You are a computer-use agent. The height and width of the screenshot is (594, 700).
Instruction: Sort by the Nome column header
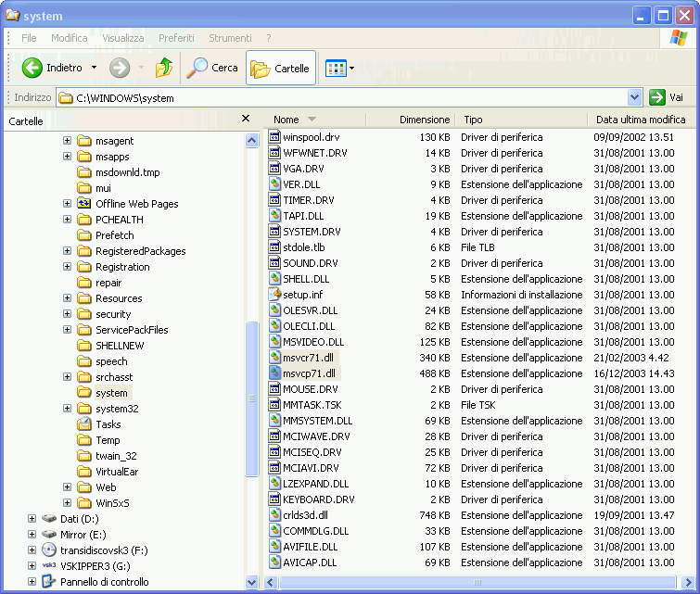[312, 120]
